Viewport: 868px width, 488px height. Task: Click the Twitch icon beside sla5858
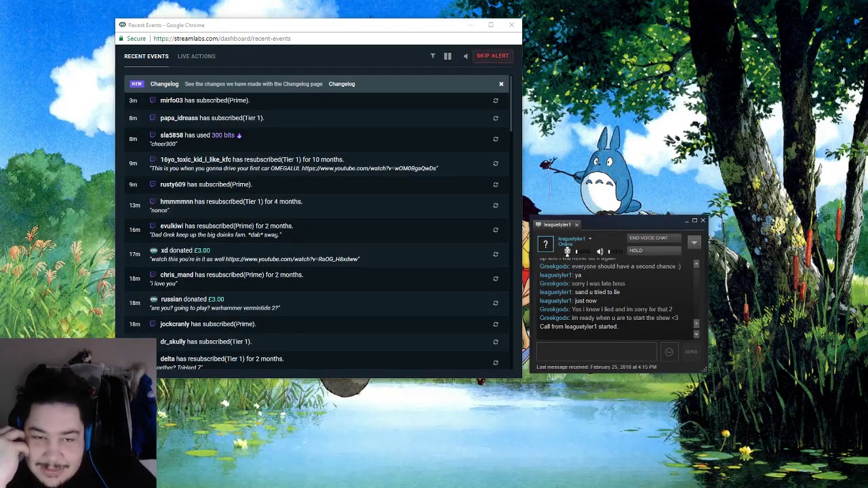(153, 135)
